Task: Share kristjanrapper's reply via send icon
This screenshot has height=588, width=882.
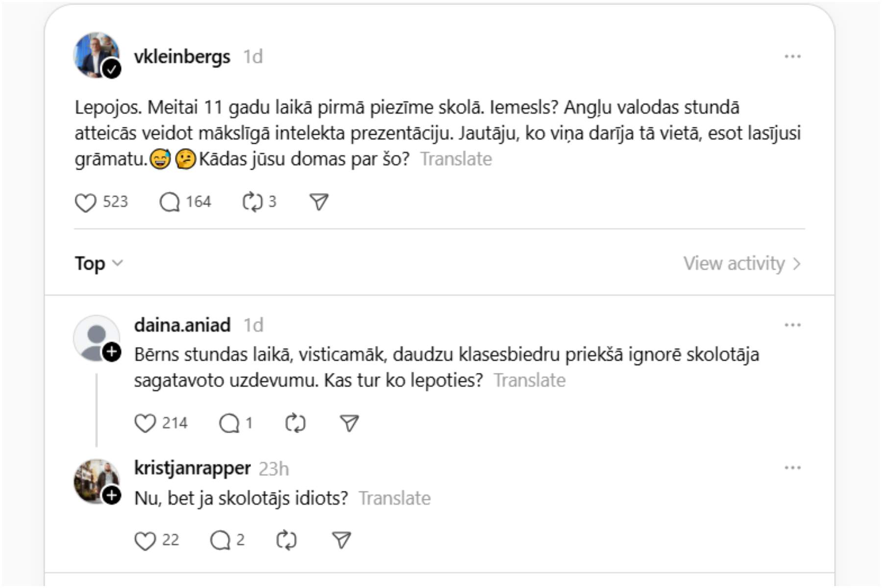Action: [x=342, y=540]
